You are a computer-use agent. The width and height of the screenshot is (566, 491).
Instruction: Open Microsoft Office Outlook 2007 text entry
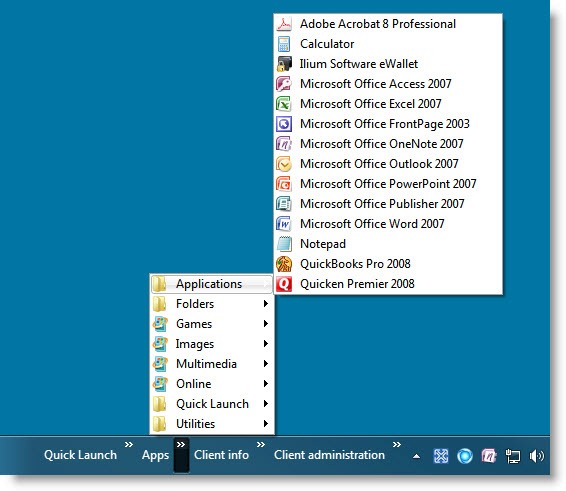click(x=379, y=164)
